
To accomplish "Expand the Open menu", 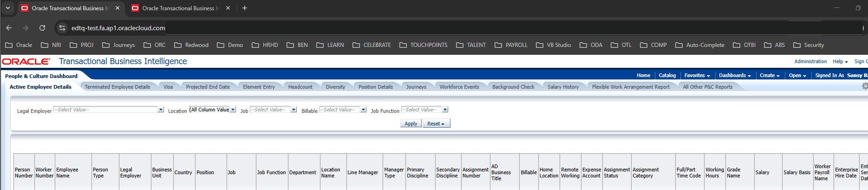I will click(797, 75).
